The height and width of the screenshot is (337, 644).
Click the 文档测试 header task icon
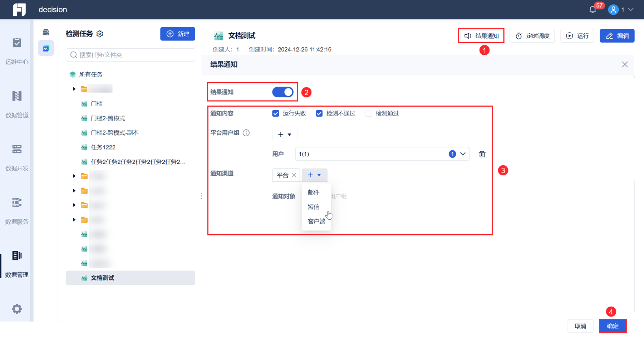[x=218, y=36]
